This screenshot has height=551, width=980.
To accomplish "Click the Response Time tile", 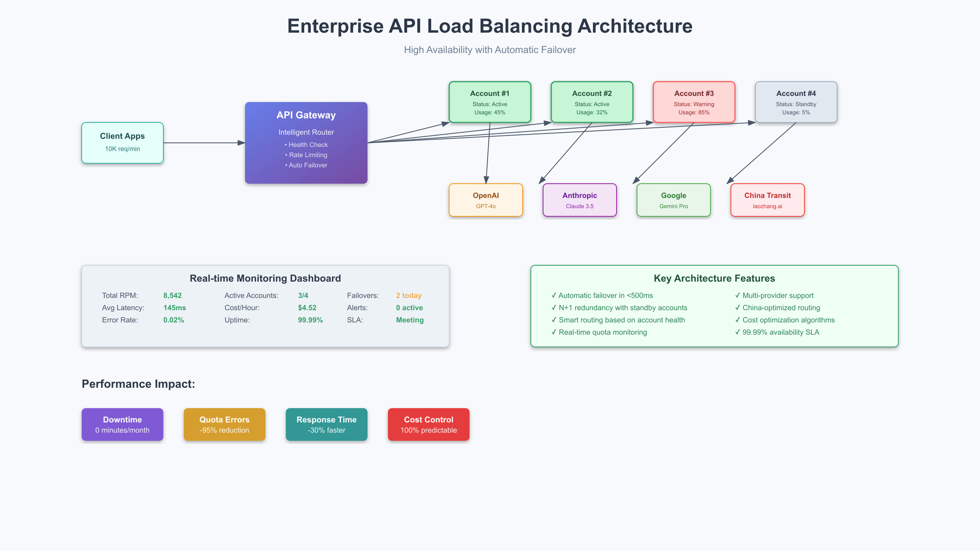I will tap(327, 424).
